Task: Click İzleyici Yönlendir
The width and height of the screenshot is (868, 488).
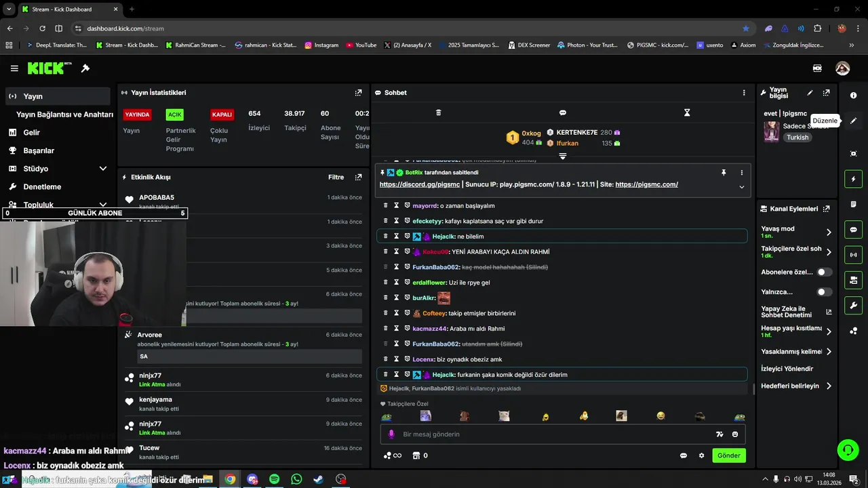Action: click(x=787, y=369)
